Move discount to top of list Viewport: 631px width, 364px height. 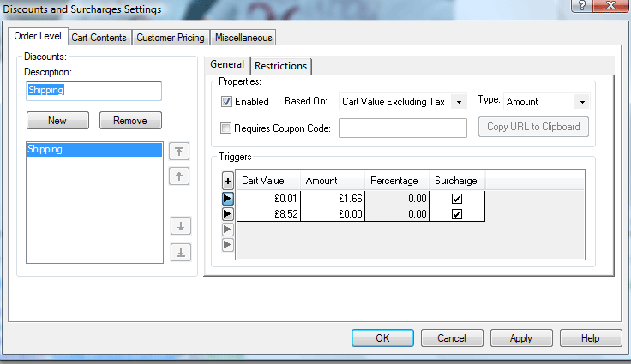180,152
